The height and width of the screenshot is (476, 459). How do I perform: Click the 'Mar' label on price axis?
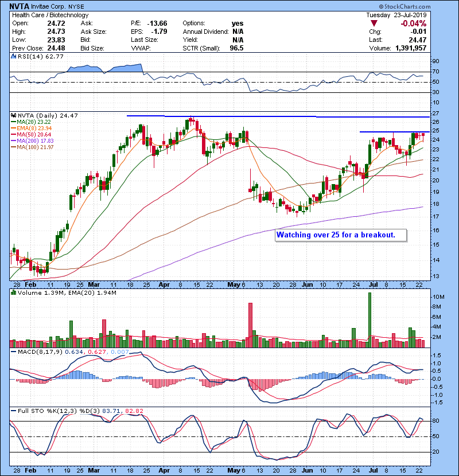pos(94,285)
